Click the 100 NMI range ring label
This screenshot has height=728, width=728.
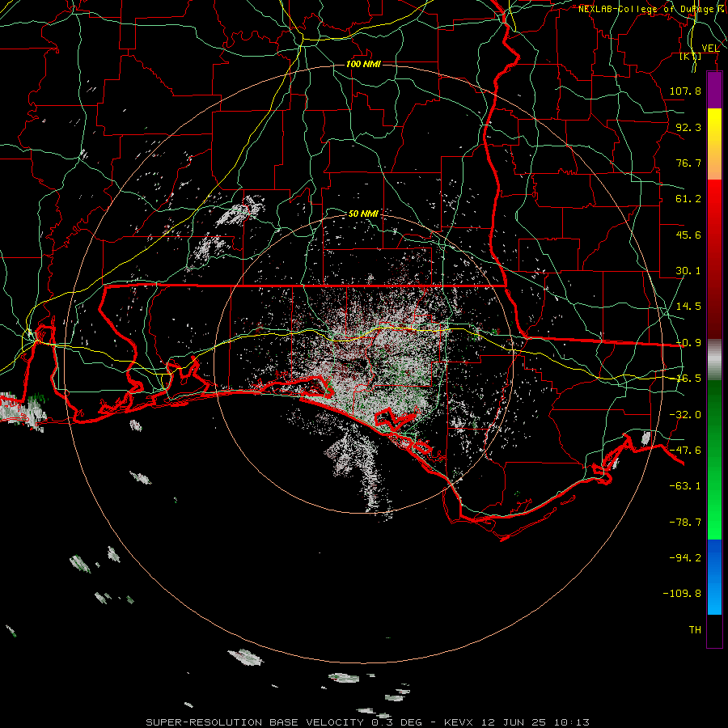point(363,64)
